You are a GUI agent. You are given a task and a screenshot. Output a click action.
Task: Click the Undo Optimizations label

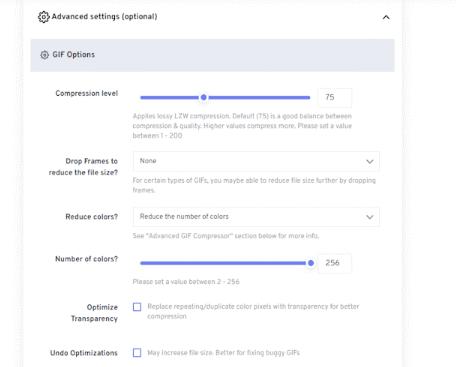click(84, 353)
